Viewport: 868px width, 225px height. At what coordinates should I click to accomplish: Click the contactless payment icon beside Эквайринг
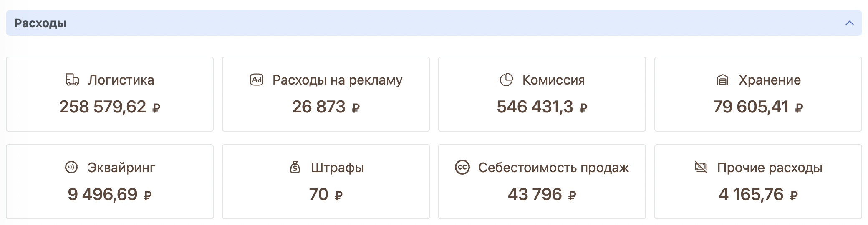71,167
